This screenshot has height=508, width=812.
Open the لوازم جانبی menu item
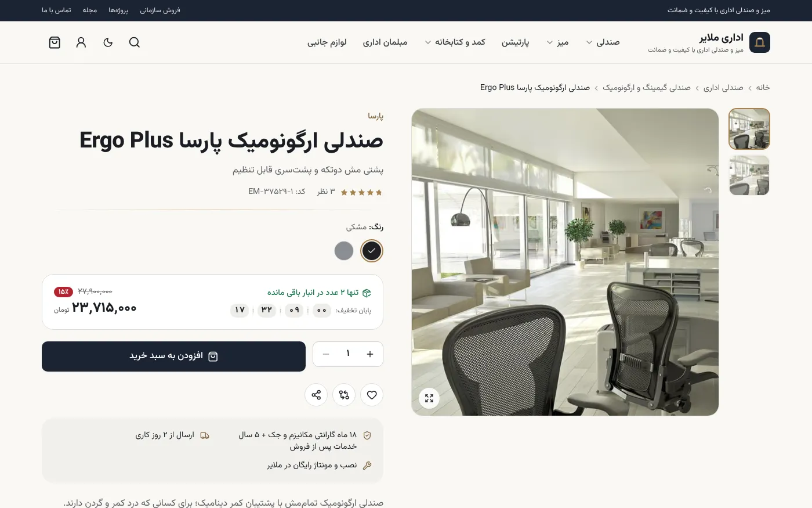click(327, 42)
